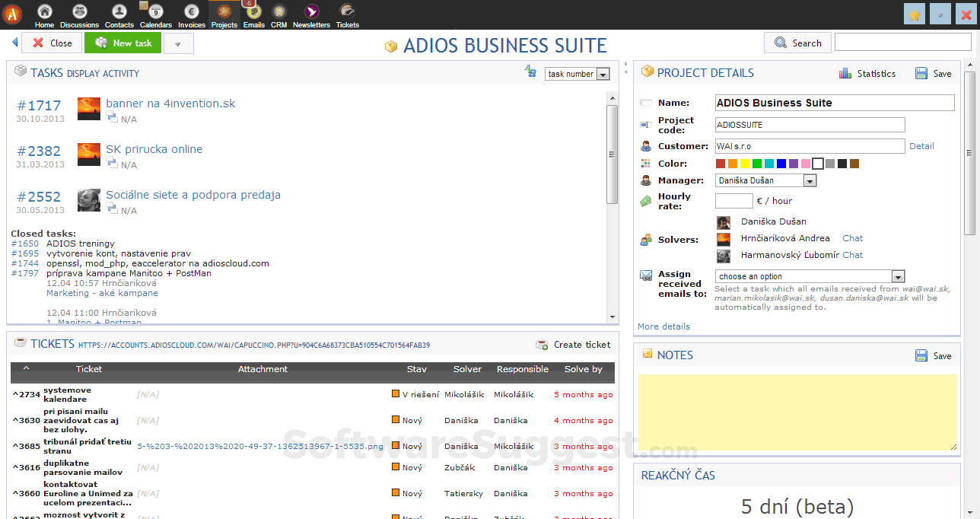Viewport: 980px width, 519px height.
Task: Open the ADIOS logo in top-left
Action: pos(12,14)
